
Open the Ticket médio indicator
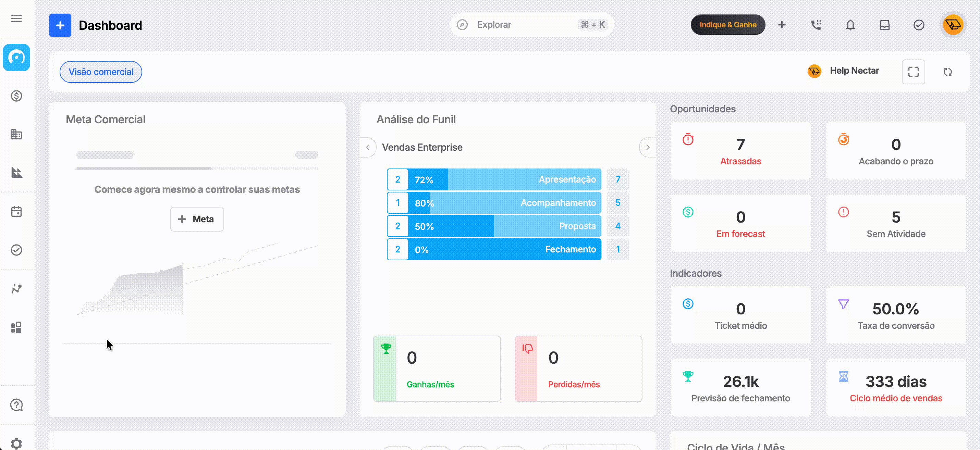tap(740, 315)
